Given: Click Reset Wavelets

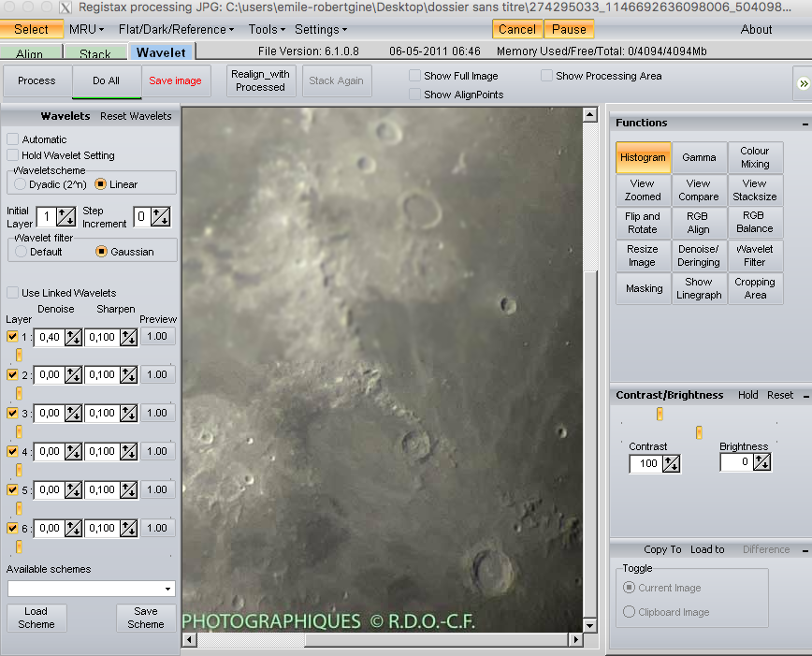Looking at the screenshot, I should [136, 116].
